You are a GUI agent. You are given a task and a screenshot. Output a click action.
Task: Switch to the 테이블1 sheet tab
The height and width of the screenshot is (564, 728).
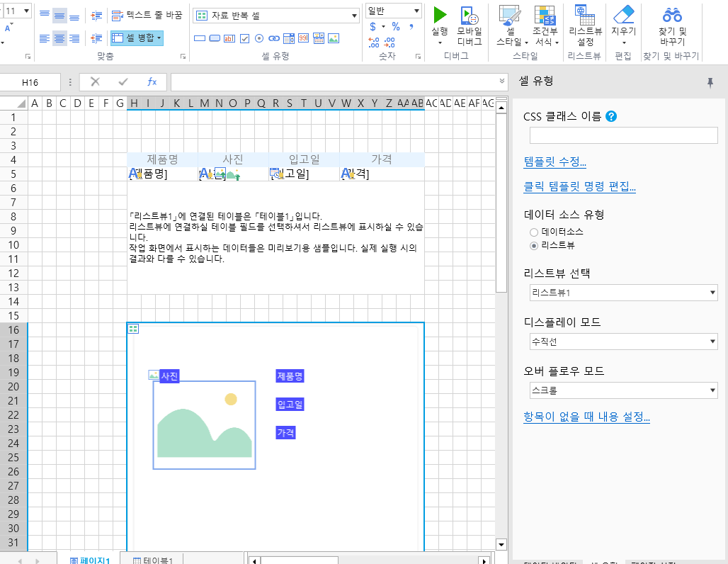coord(154,560)
